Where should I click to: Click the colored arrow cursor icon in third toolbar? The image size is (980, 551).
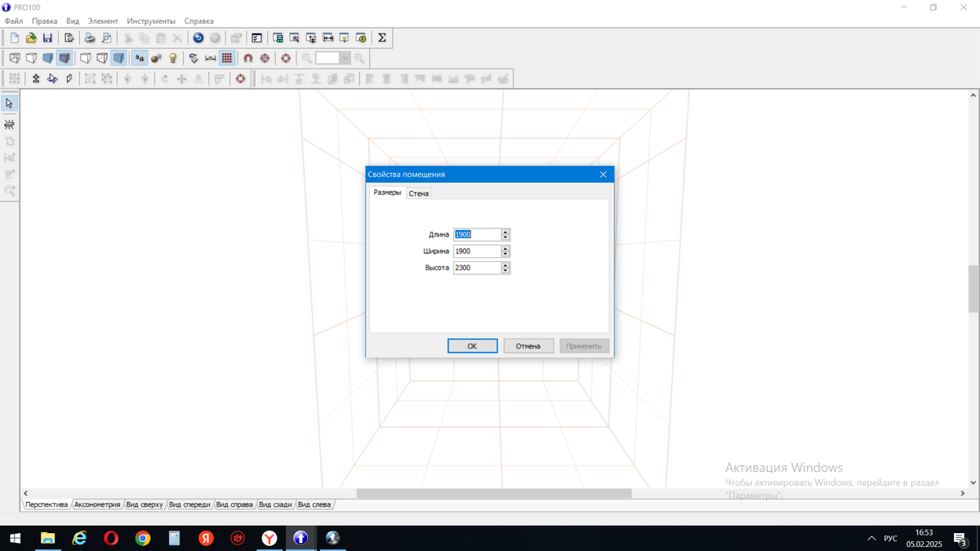tap(52, 78)
